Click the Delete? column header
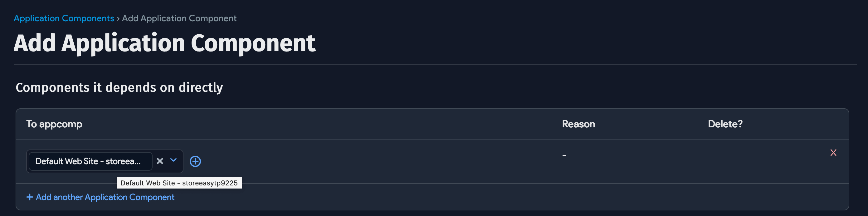Image resolution: width=868 pixels, height=216 pixels. pyautogui.click(x=725, y=124)
